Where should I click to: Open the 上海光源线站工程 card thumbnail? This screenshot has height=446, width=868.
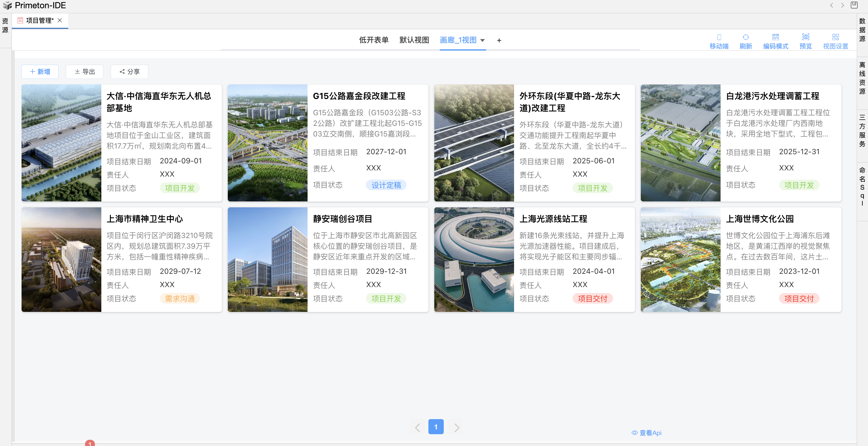474,259
